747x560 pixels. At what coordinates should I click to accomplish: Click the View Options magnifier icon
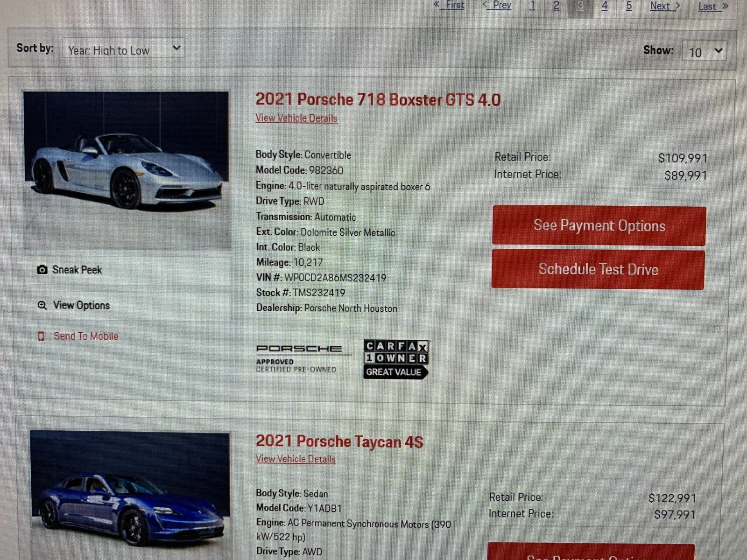[42, 305]
